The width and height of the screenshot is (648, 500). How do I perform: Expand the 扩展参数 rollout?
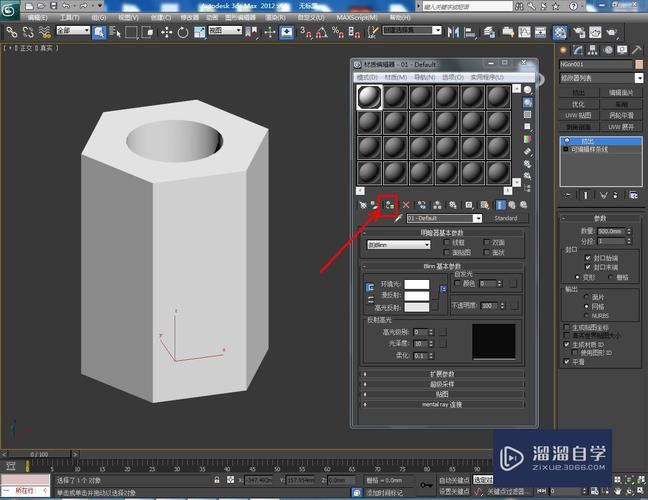pyautogui.click(x=442, y=374)
